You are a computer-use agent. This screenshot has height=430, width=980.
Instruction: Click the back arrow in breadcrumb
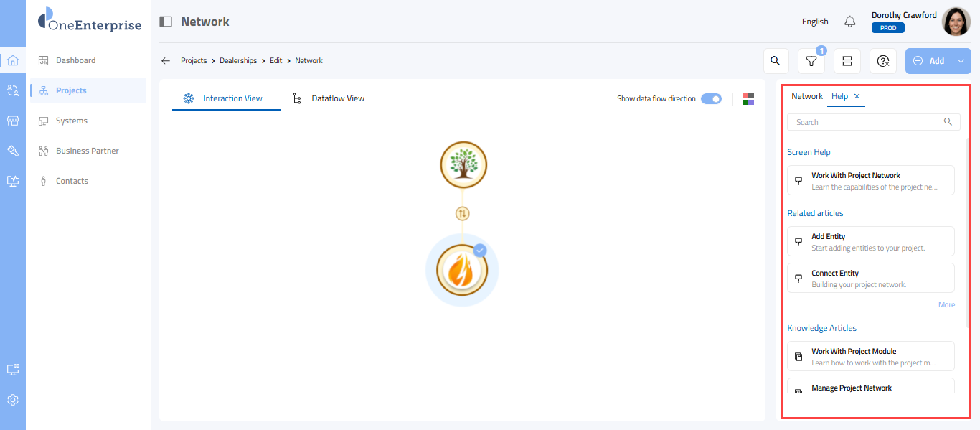(x=166, y=61)
